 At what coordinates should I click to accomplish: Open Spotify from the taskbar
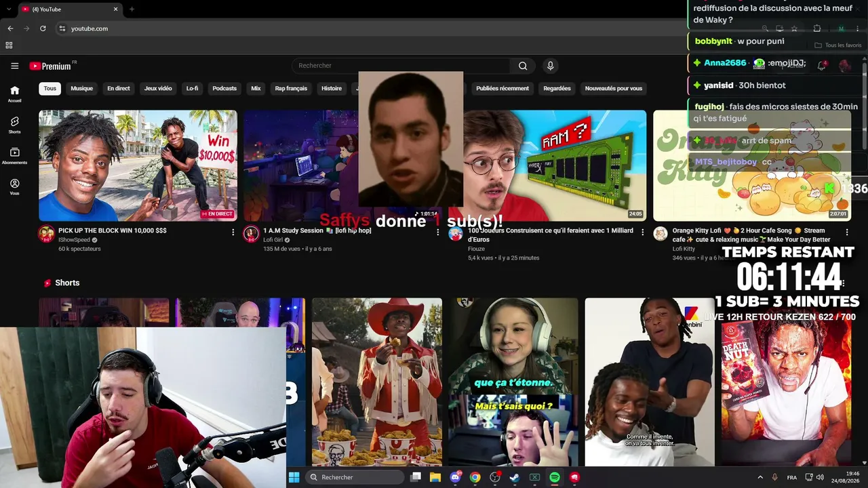point(555,477)
